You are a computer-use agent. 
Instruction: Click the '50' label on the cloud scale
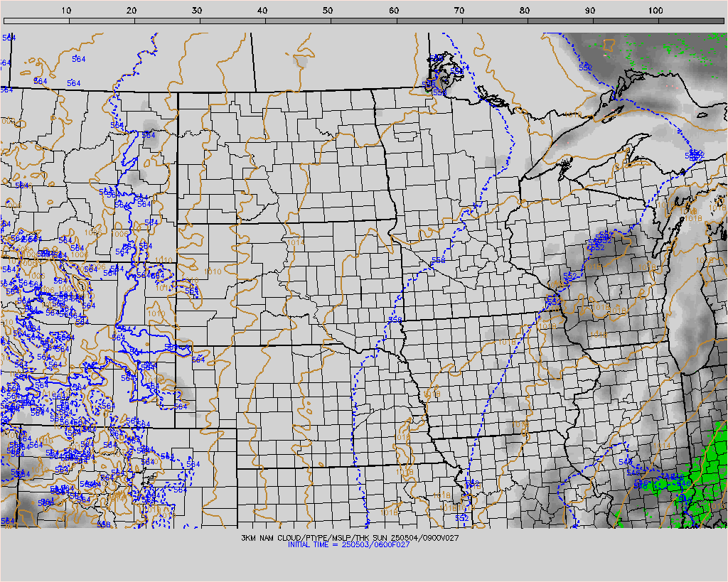(328, 11)
